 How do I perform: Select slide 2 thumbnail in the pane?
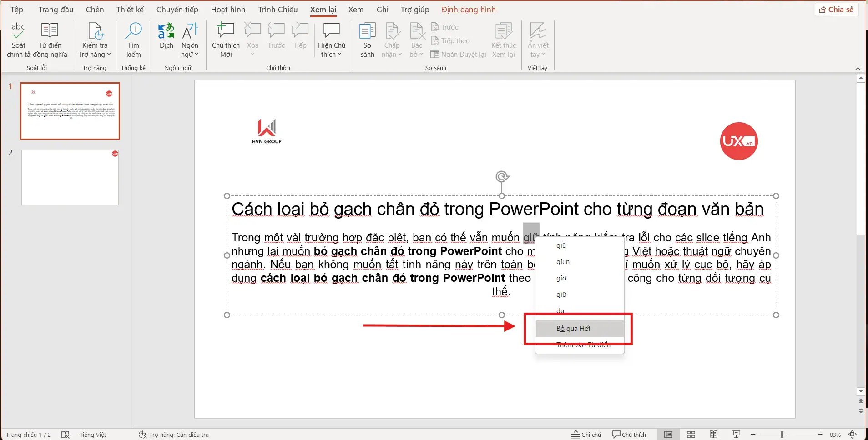click(x=70, y=177)
